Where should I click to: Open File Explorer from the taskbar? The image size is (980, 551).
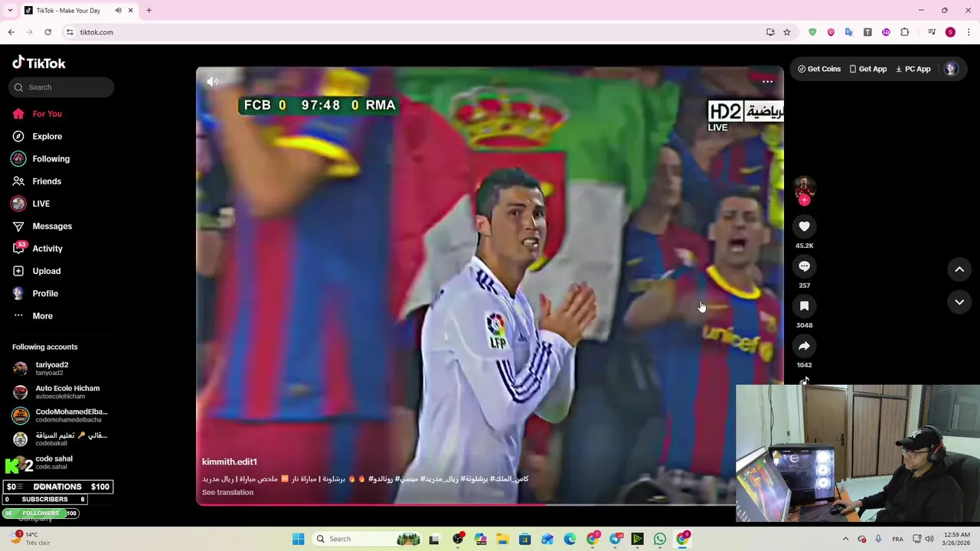pos(502,539)
